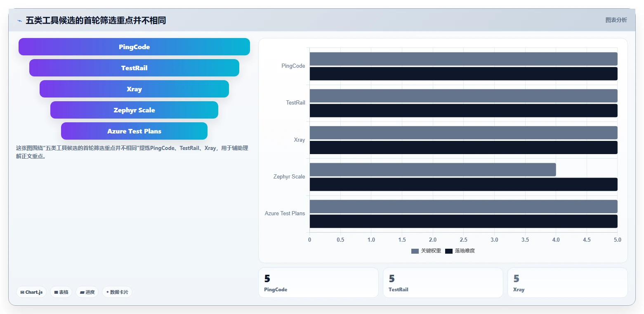Click the sparkle icon in the 数据卡片 tag
The height and width of the screenshot is (314, 644).
point(107,292)
